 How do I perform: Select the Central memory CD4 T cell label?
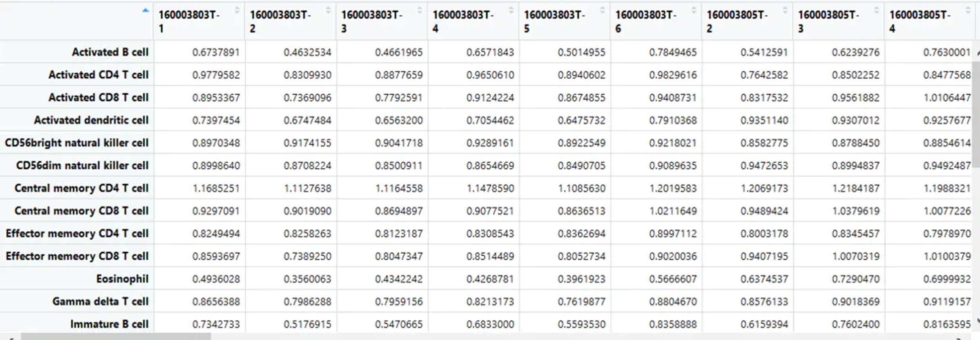pos(82,188)
